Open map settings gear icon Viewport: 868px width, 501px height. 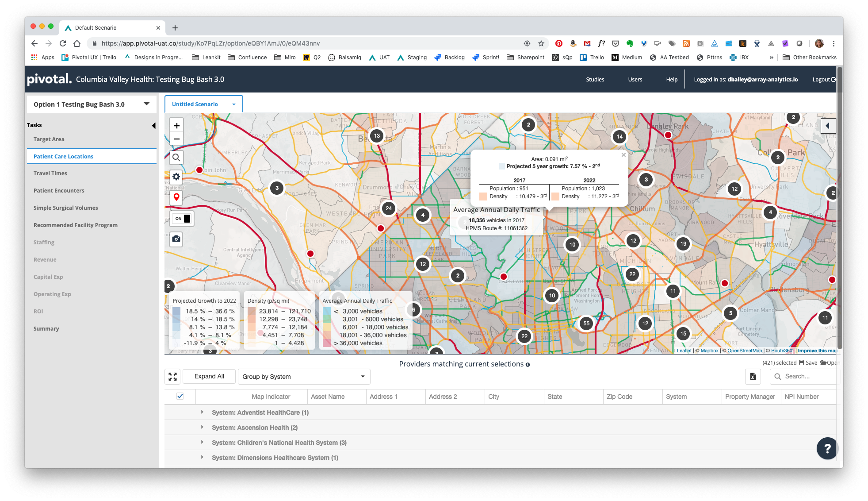click(176, 177)
